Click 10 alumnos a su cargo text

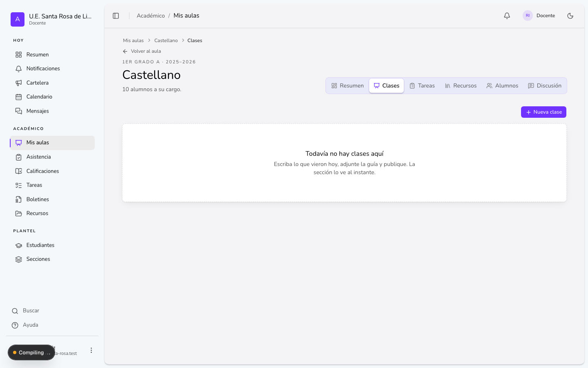point(152,90)
